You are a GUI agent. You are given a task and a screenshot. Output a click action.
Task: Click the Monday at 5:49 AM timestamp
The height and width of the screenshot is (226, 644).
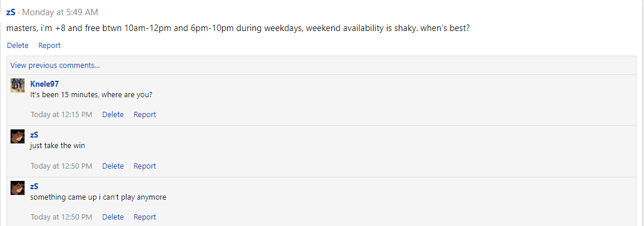tap(60, 12)
